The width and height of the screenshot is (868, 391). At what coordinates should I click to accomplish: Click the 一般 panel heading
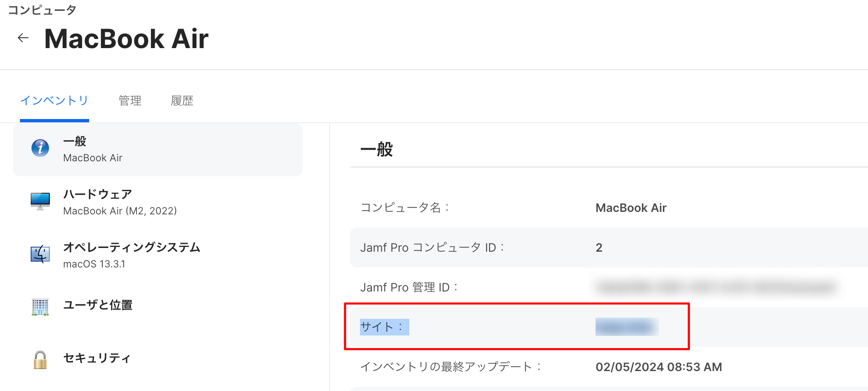[377, 149]
